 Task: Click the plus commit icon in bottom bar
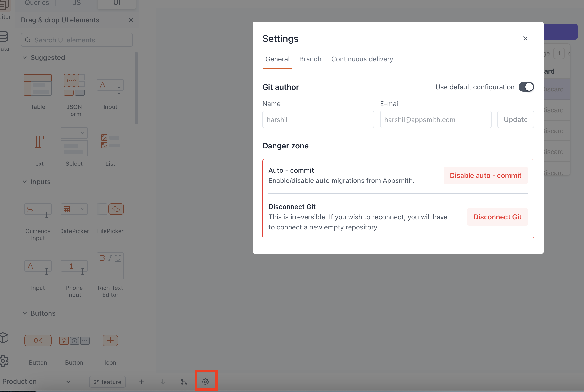pyautogui.click(x=141, y=382)
